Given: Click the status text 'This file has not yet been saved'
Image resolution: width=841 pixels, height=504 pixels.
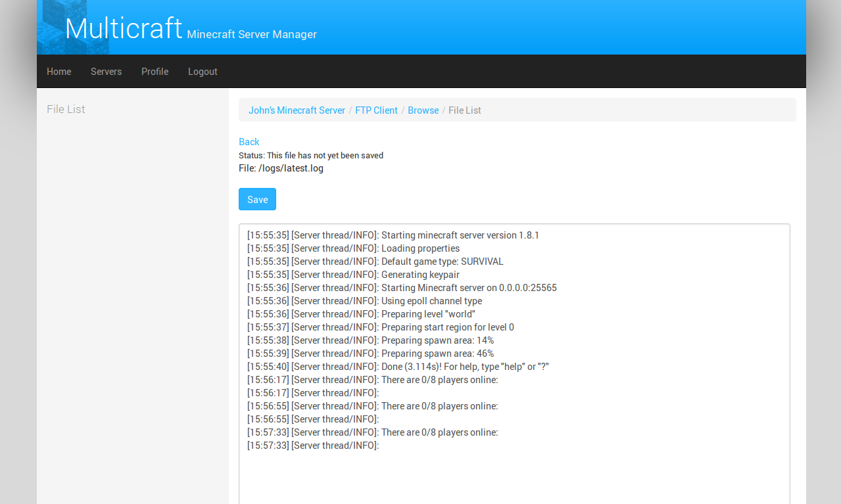Looking at the screenshot, I should (x=325, y=156).
